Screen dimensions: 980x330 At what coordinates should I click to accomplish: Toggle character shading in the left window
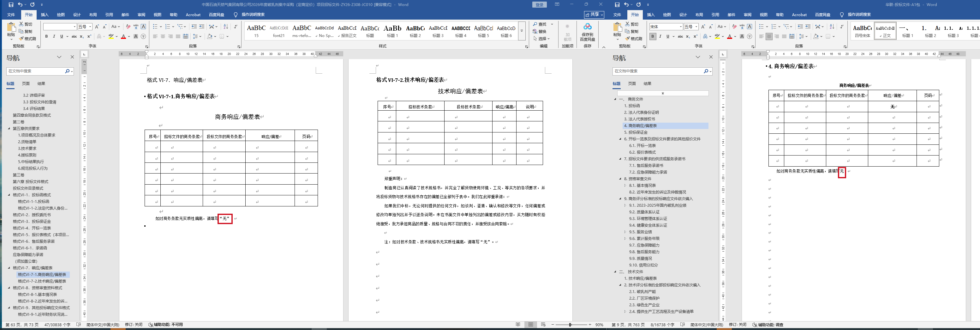coord(136,37)
